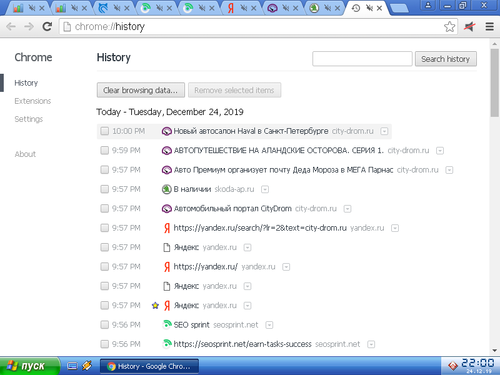500x375 pixels.
Task: Expand the menu arrow for the yandex.ru/search entry
Action: 395,228
